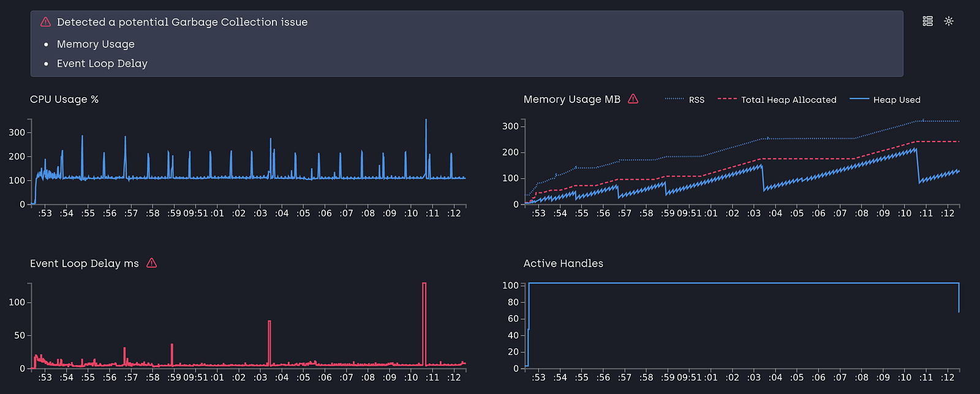
Task: Click the Active Handles chart title
Action: [563, 263]
